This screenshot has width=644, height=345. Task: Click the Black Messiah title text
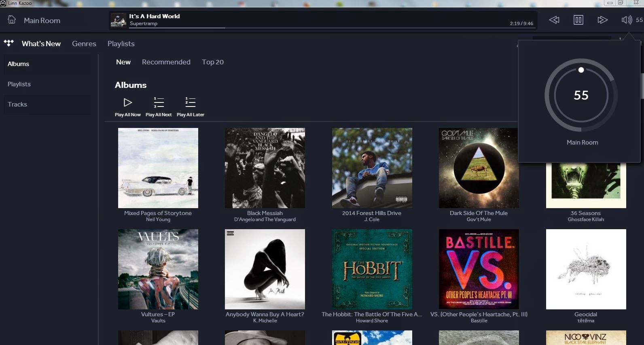tap(265, 213)
